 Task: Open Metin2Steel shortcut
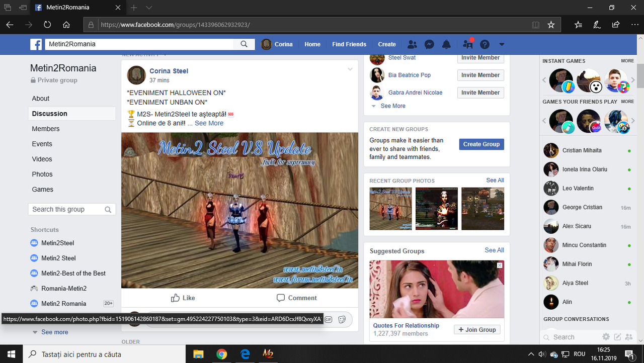click(x=57, y=243)
